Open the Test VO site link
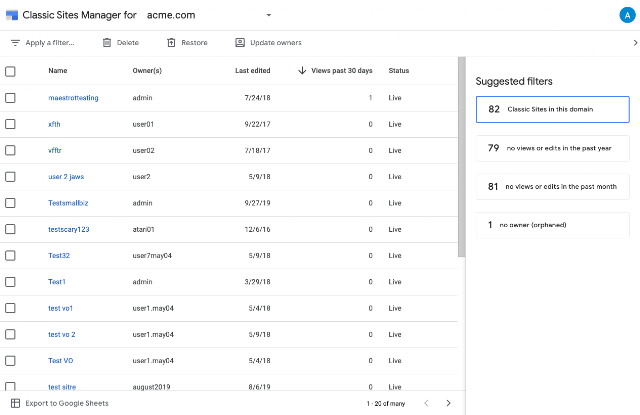 click(60, 361)
